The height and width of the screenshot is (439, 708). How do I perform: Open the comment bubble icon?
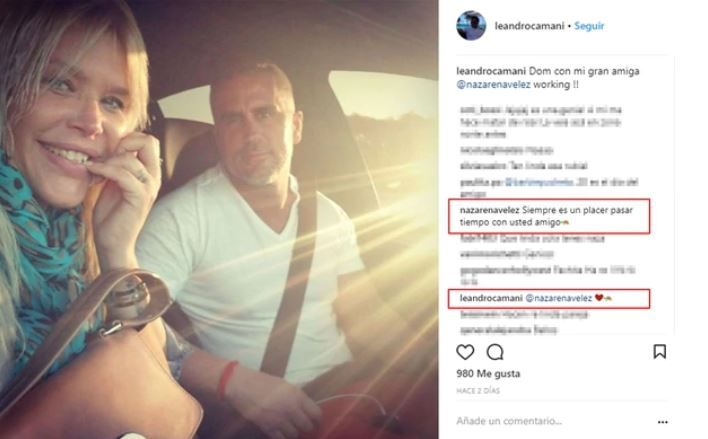point(495,352)
